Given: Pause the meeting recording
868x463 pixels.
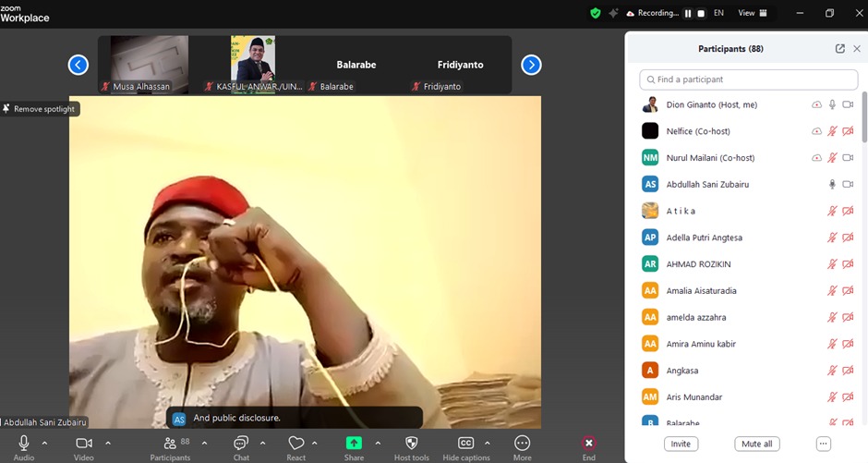Looking at the screenshot, I should click(x=688, y=13).
